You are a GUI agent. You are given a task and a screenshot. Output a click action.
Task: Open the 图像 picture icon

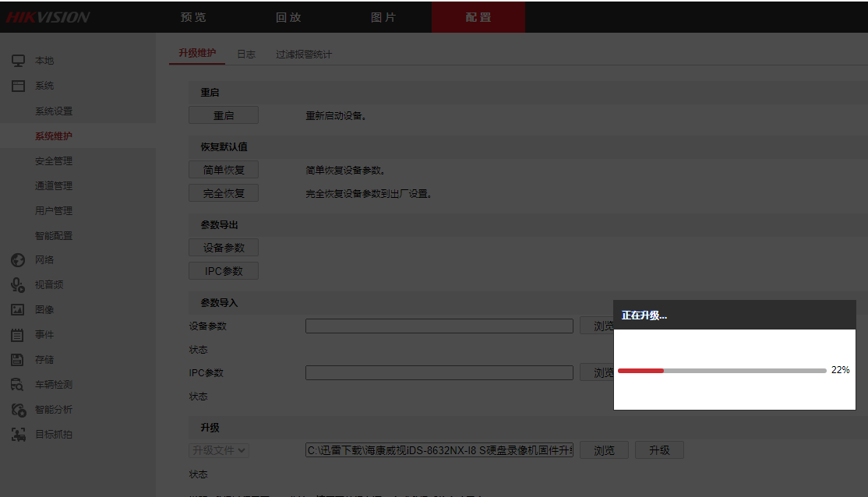click(x=18, y=309)
